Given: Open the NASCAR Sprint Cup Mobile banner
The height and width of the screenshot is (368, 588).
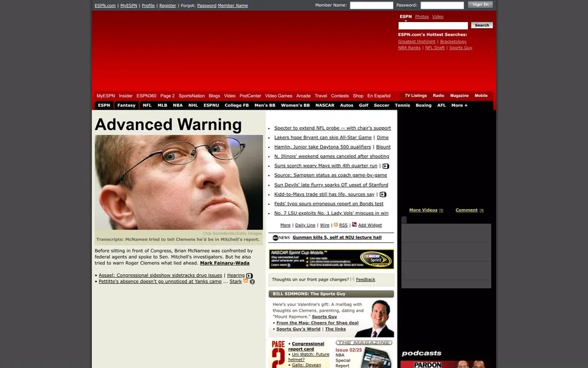Looking at the screenshot, I should tap(331, 259).
